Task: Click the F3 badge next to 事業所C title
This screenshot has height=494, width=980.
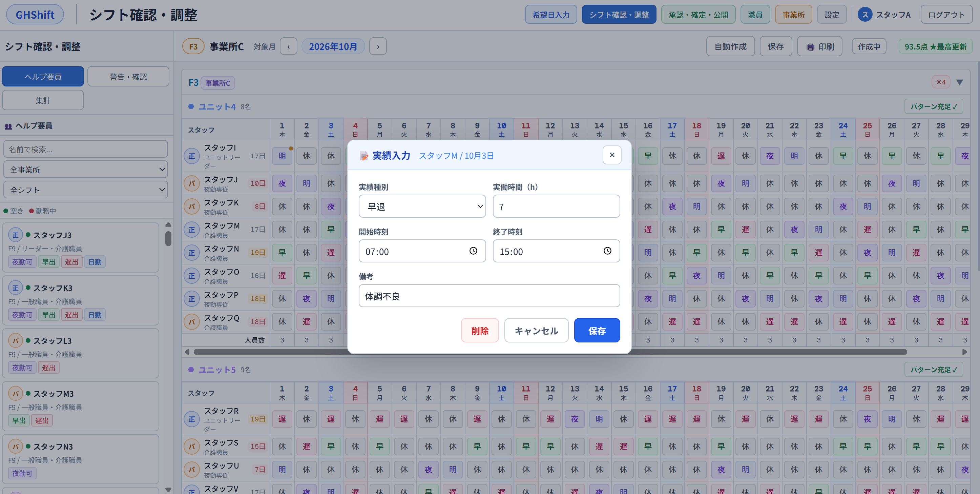Action: 193,46
